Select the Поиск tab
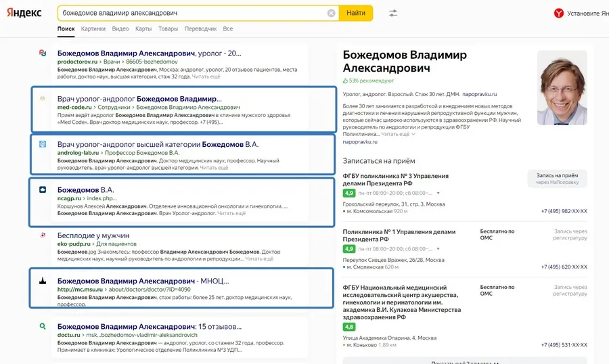This screenshot has height=364, width=609. point(66,28)
